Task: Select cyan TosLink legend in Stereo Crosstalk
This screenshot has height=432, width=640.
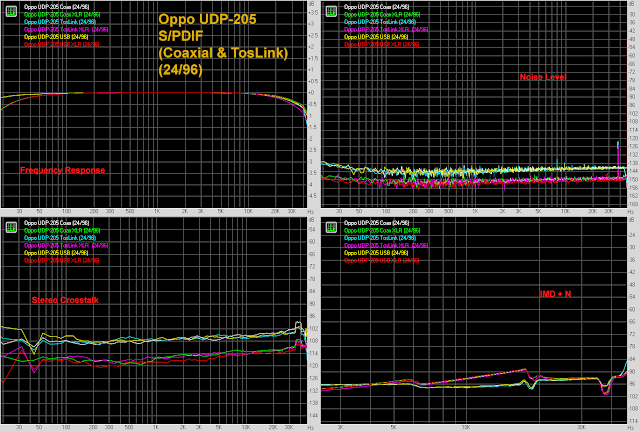Action: 60,238
